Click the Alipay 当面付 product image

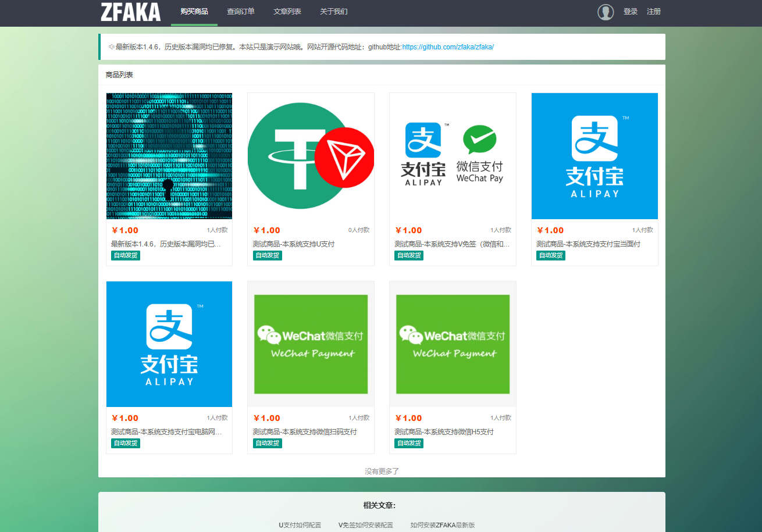(594, 155)
